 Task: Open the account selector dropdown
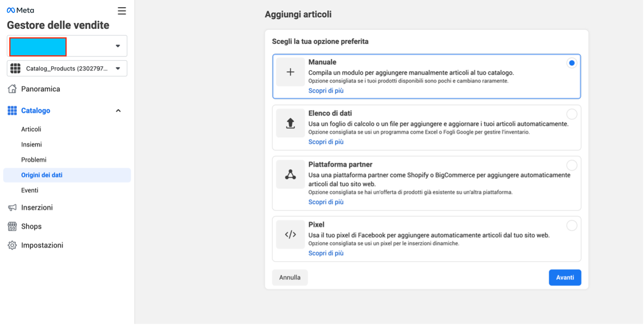tap(67, 46)
